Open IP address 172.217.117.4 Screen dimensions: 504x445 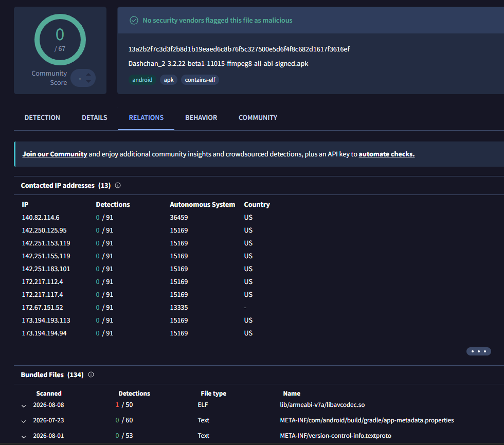coord(42,294)
